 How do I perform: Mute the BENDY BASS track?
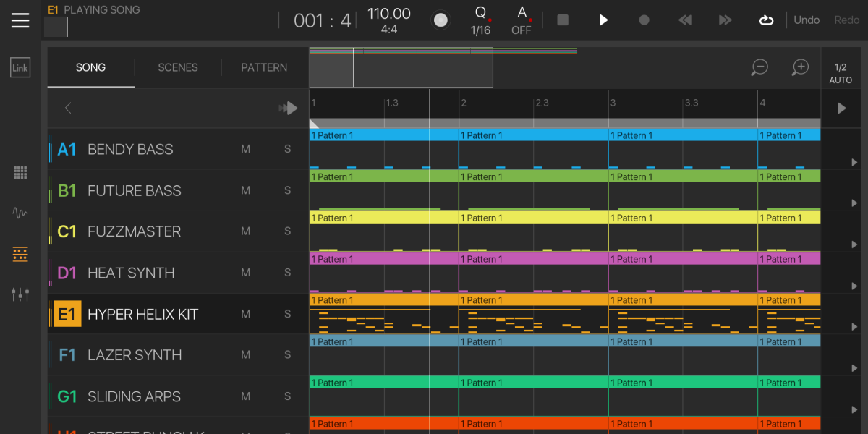pos(246,150)
